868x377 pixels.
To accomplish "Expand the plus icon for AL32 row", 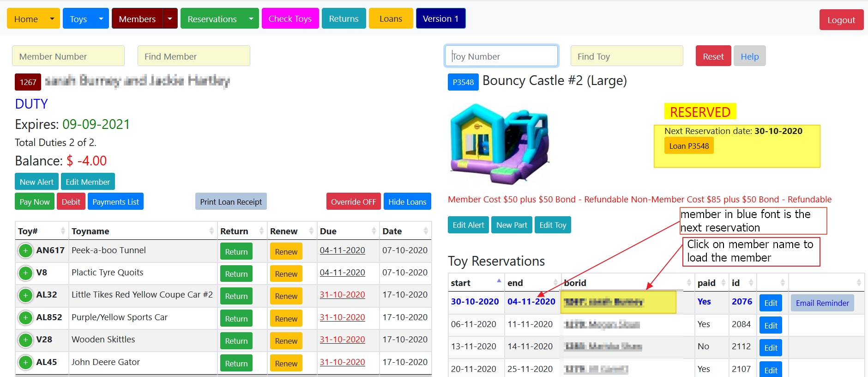I will tap(25, 295).
